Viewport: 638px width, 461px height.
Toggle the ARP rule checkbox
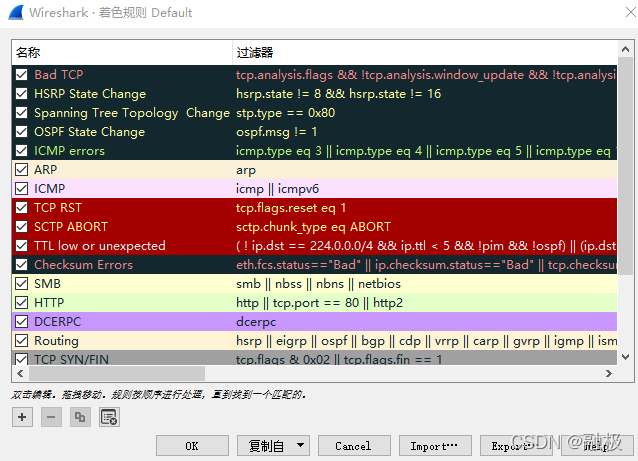click(22, 170)
